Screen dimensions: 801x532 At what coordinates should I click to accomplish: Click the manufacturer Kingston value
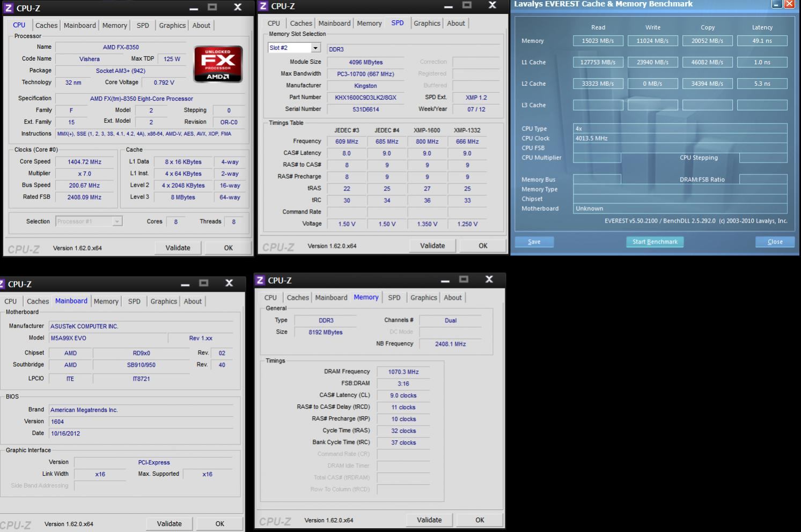(x=365, y=86)
